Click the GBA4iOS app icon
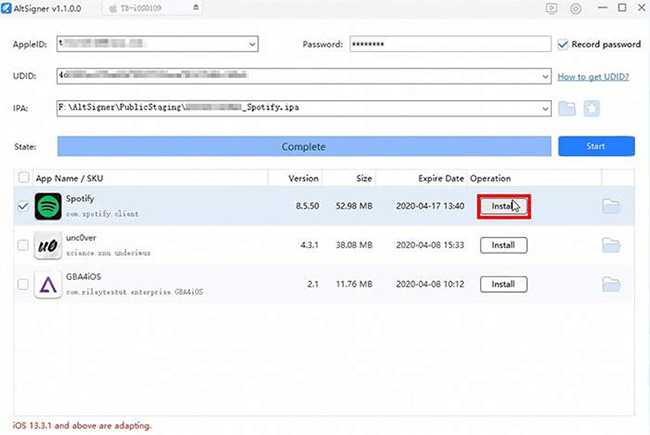This screenshot has height=435, width=650. [48, 284]
